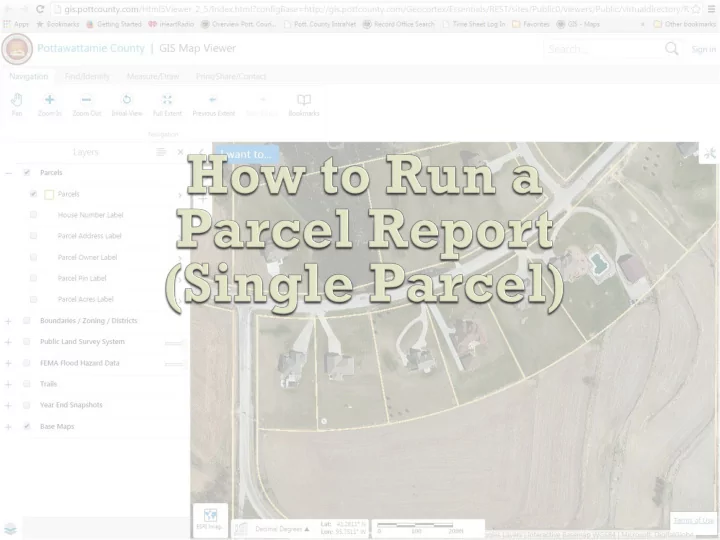This screenshot has width=720, height=540.
Task: Open the Time Sheet Log In bookmark
Action: coord(473,24)
